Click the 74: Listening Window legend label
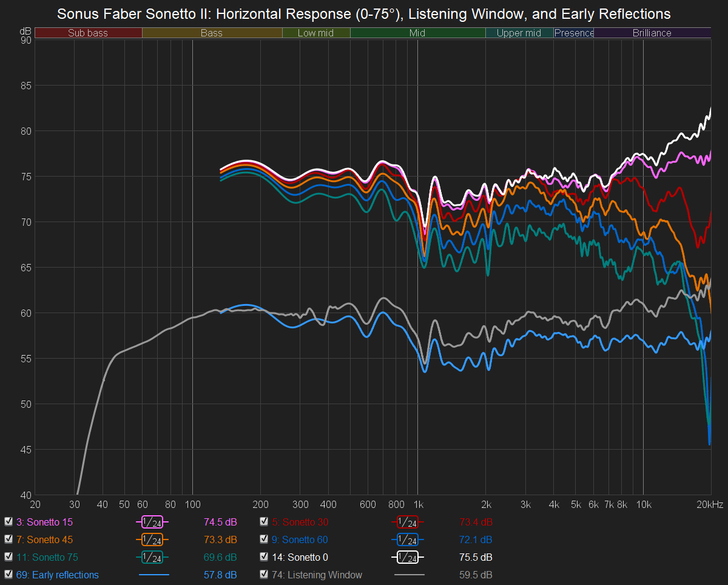This screenshot has height=585, width=728. tap(317, 575)
